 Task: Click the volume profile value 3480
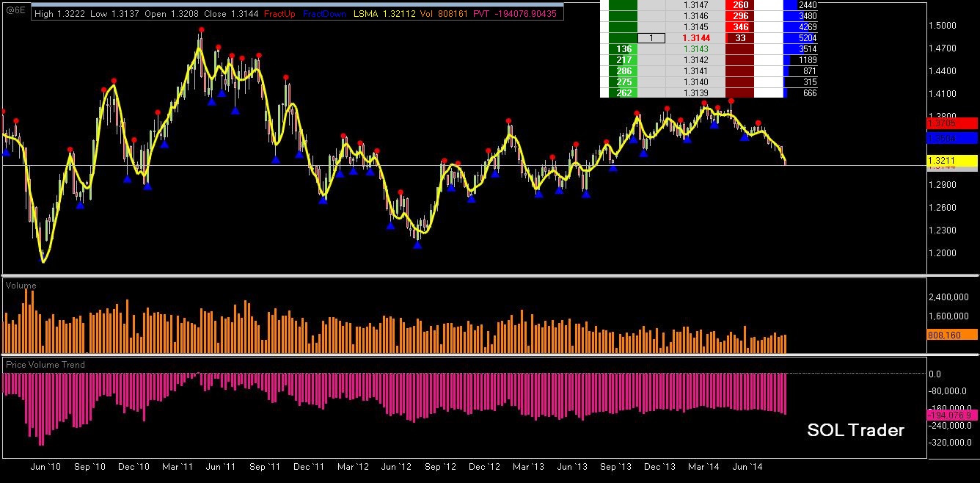(807, 15)
